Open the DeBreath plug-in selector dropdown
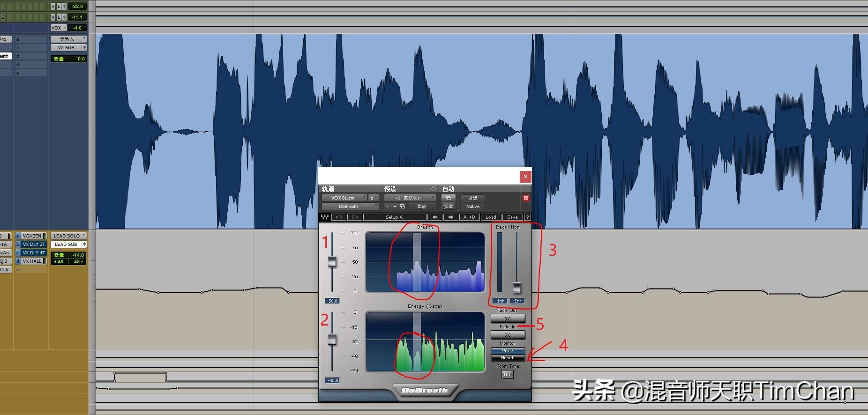 click(350, 207)
